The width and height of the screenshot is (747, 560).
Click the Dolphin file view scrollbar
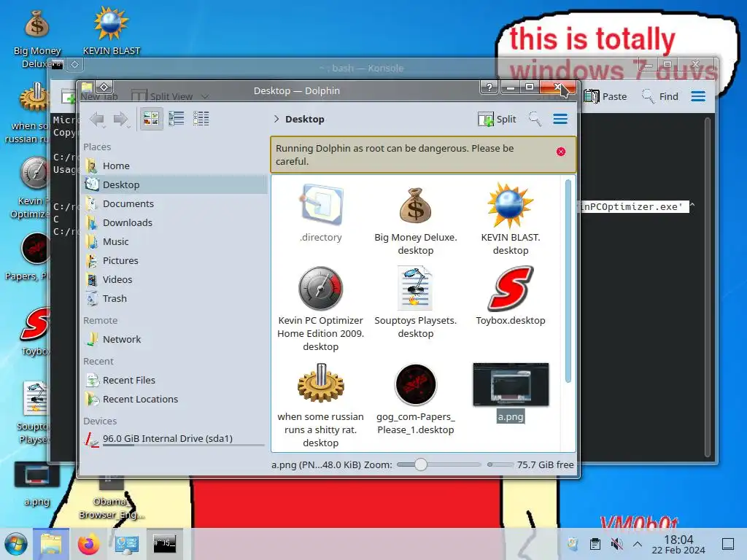click(568, 281)
